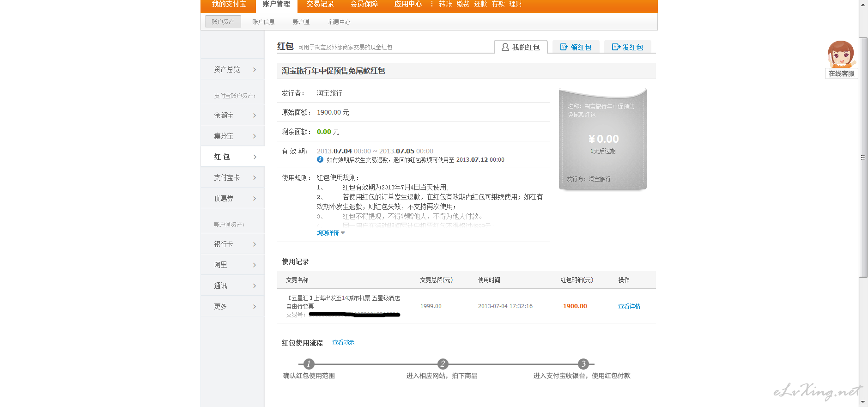Click the online customer service avatar
The width and height of the screenshot is (868, 407).
841,54
